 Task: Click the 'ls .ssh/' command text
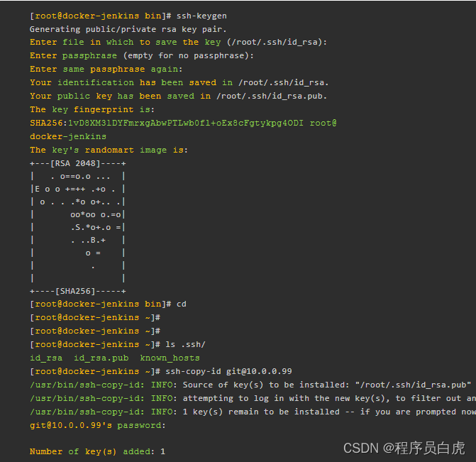(185, 344)
